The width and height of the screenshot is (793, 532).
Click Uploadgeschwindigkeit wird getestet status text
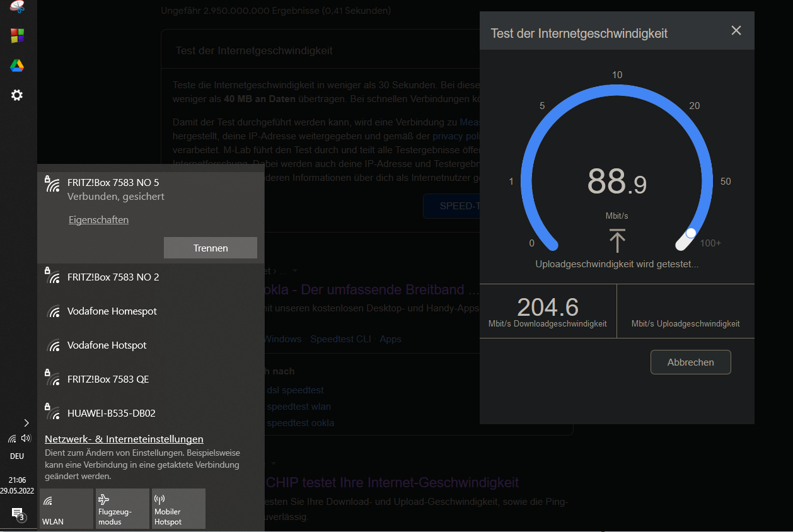tap(617, 264)
